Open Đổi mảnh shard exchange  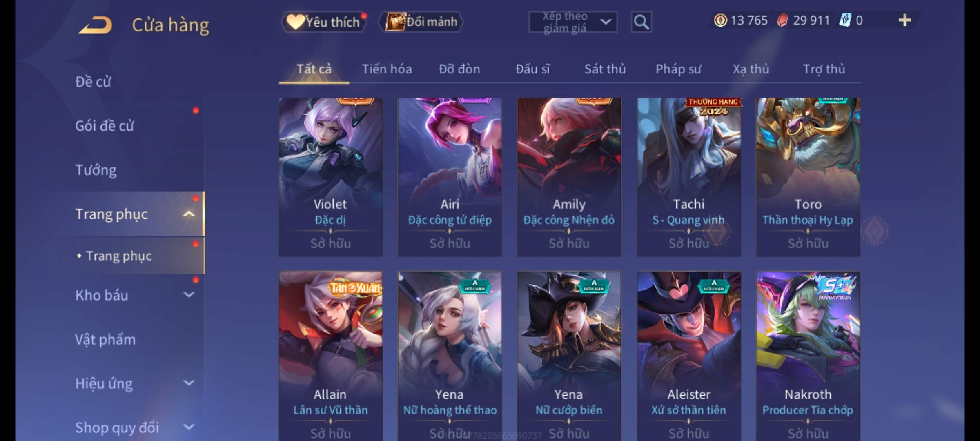[x=421, y=22]
